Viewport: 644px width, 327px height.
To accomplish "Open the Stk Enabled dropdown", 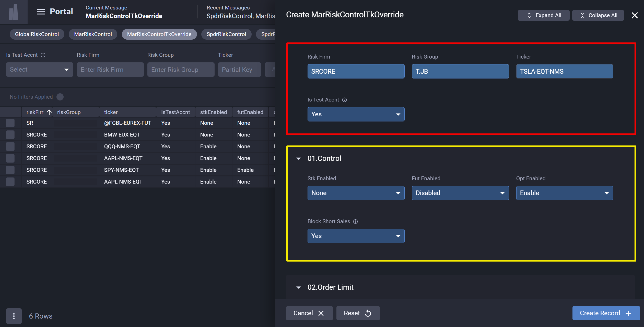I will click(356, 193).
